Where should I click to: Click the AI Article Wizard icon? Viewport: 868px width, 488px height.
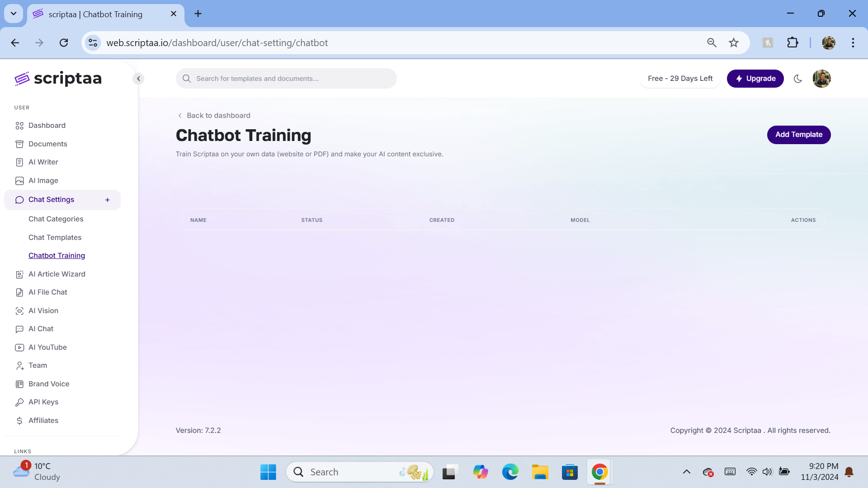pyautogui.click(x=19, y=274)
